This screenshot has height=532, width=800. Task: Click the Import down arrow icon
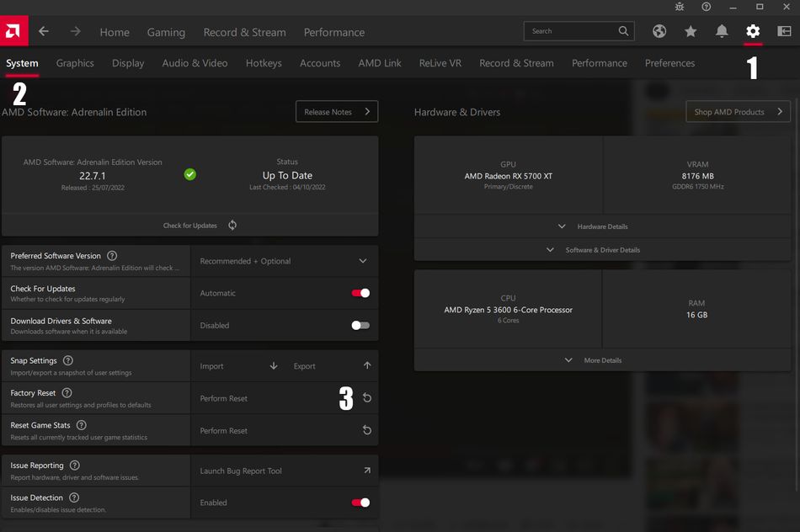point(274,365)
